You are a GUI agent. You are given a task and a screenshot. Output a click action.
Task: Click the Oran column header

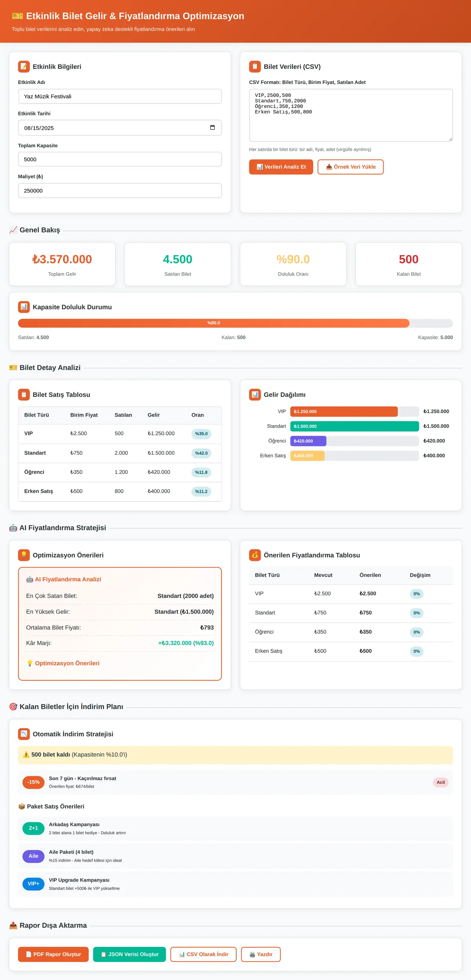pyautogui.click(x=197, y=415)
